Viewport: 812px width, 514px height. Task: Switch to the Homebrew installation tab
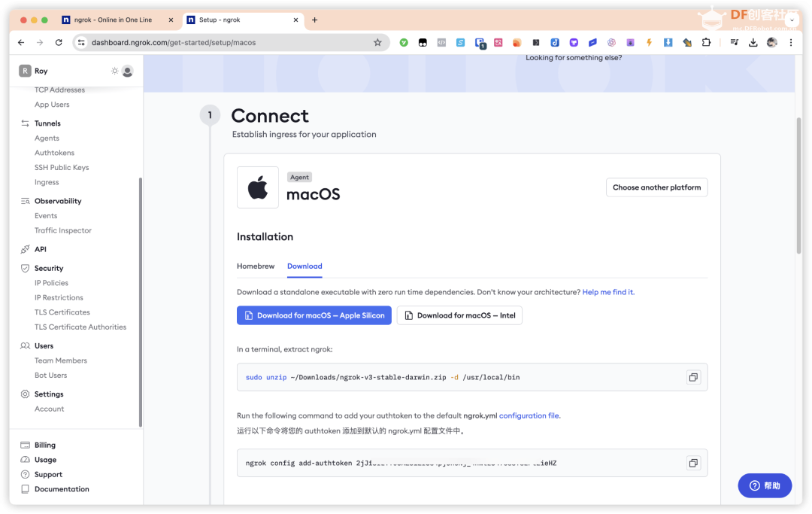[256, 266]
